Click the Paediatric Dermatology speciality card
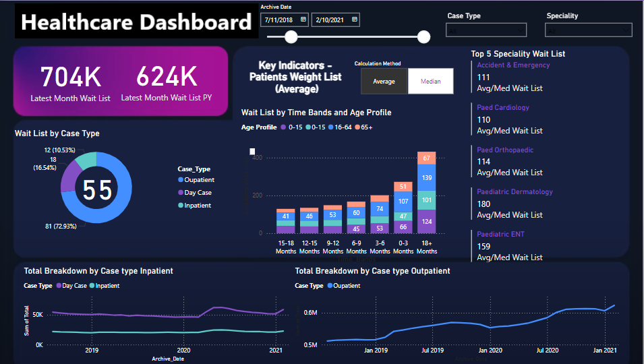 click(515, 192)
